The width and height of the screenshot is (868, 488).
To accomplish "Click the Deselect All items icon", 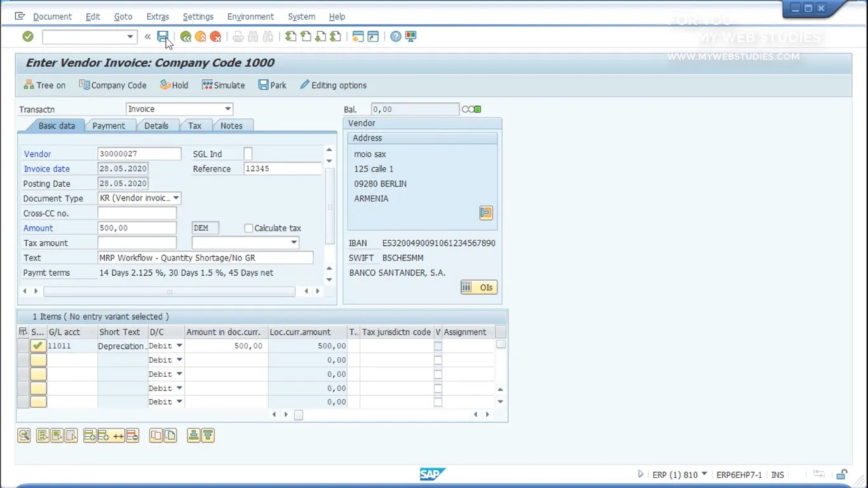I will [71, 435].
